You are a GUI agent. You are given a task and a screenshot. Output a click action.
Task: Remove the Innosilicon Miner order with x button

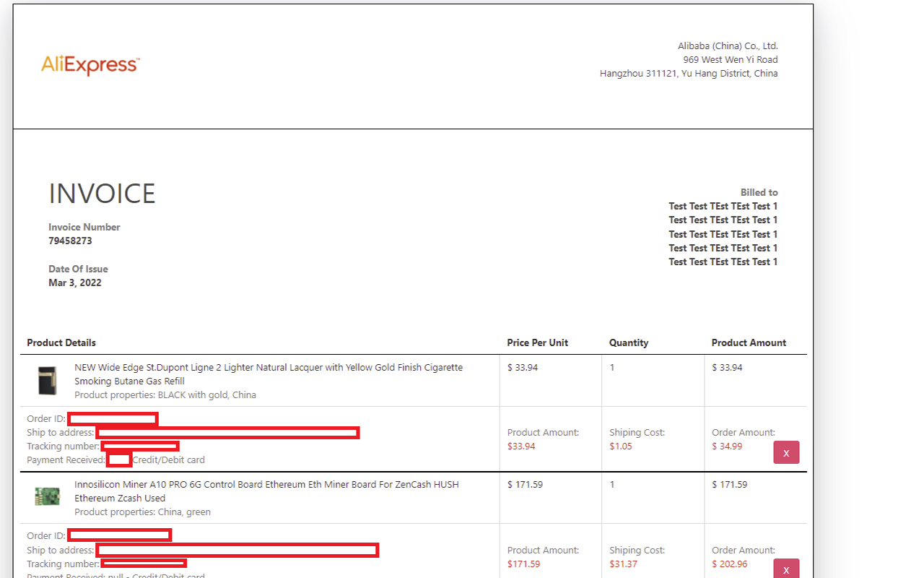(786, 569)
